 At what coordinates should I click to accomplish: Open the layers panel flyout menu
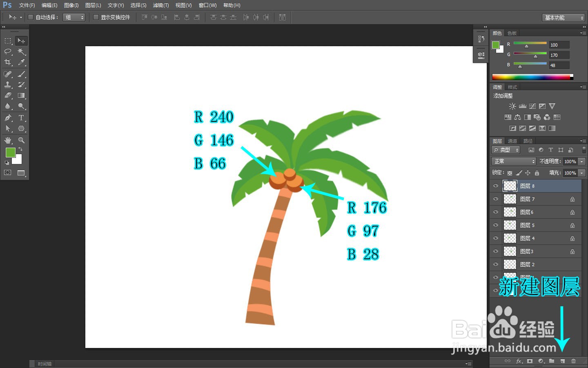pyautogui.click(x=583, y=141)
